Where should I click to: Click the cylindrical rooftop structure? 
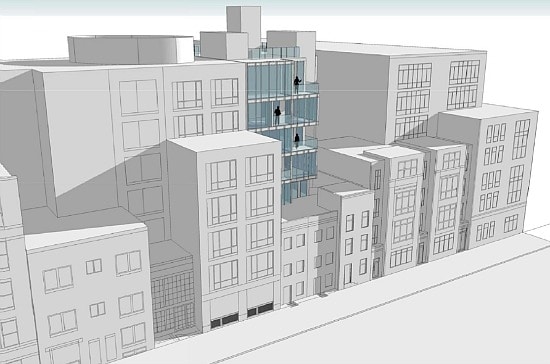tap(130, 49)
